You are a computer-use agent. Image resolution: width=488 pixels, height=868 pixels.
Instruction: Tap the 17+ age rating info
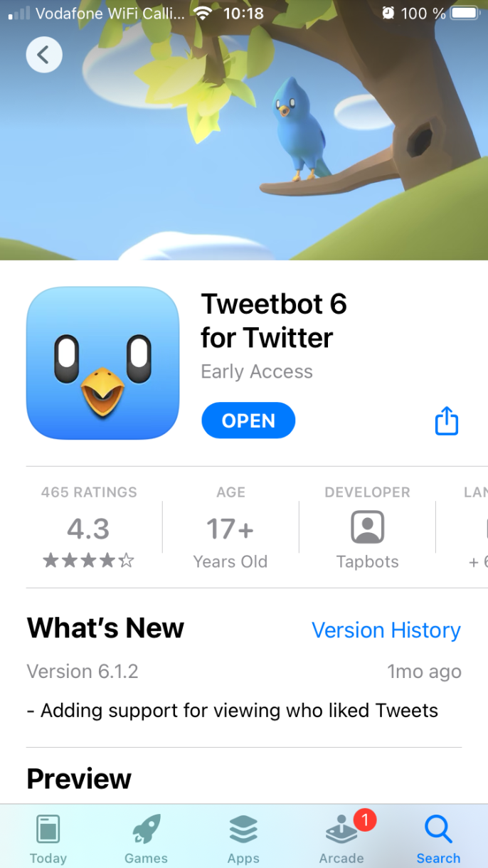(x=230, y=529)
